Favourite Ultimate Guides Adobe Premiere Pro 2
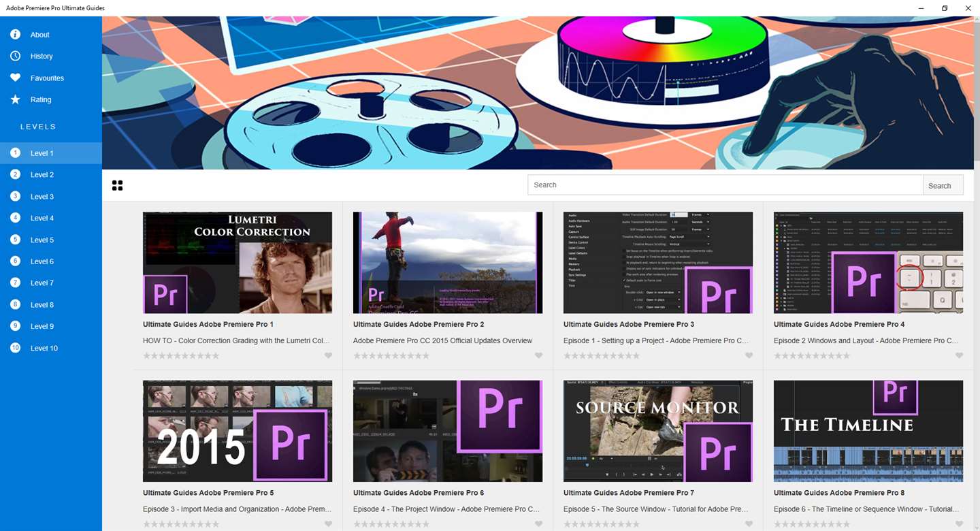Viewport: 980px width, 531px height. pos(538,355)
